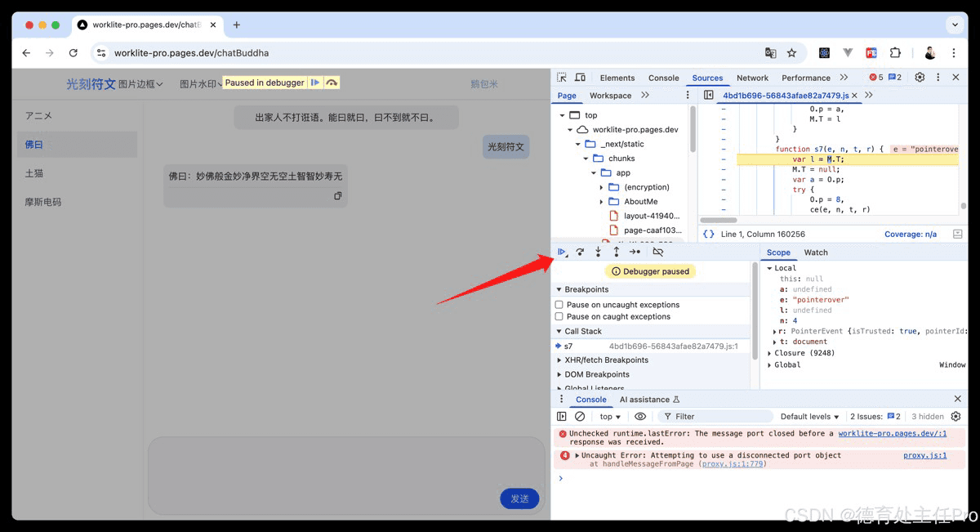This screenshot has width=980, height=532.
Task: Deactivate breakpoints icon in debugger toolbar
Action: click(x=658, y=252)
